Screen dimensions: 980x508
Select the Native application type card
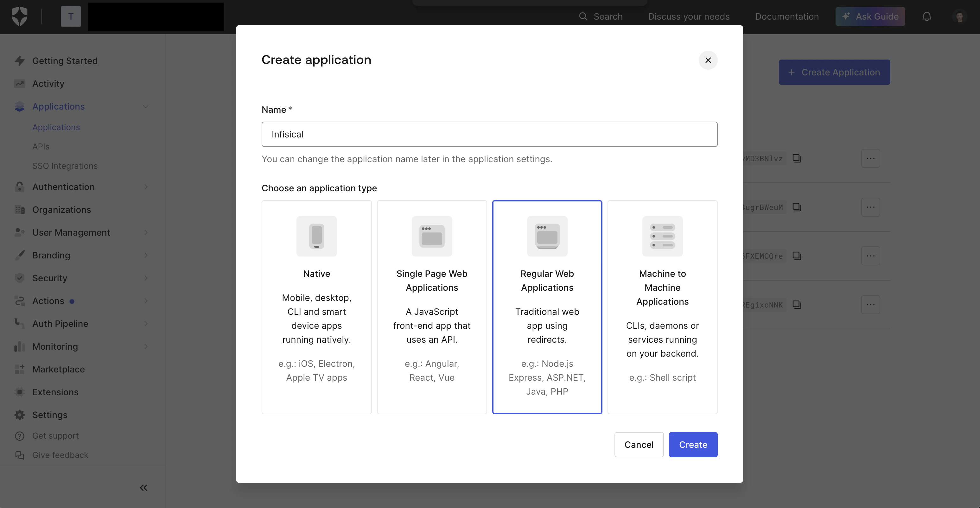click(x=316, y=307)
